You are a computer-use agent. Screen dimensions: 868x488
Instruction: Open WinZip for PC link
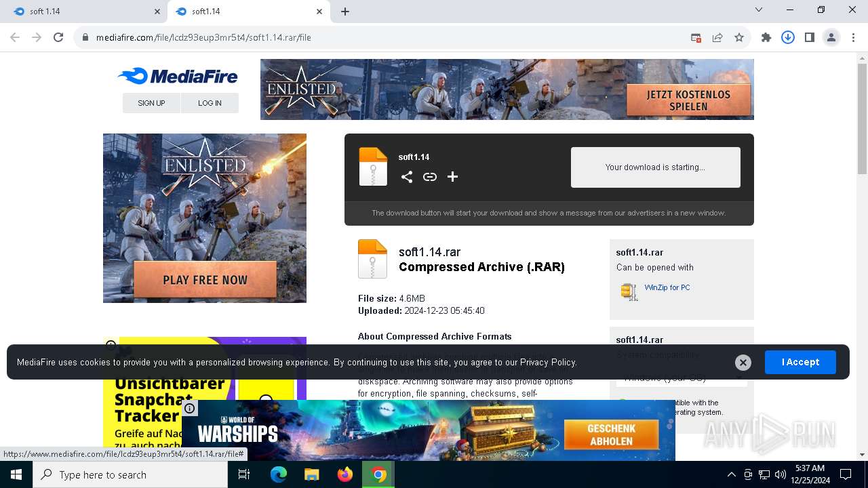coord(667,287)
